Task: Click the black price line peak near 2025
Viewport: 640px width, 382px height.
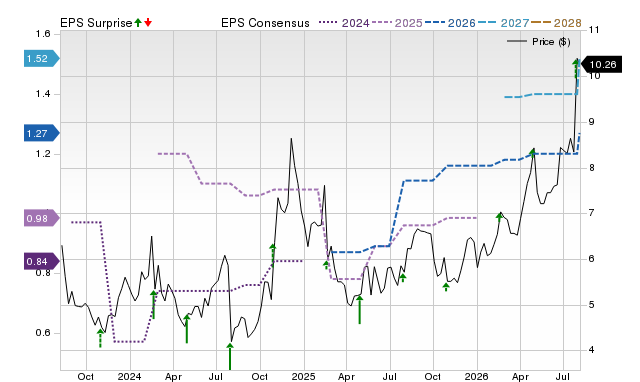Action: pos(291,140)
